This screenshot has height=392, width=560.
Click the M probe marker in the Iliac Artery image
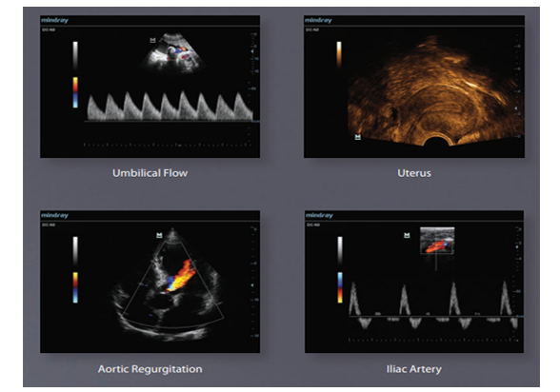pyautogui.click(x=407, y=235)
